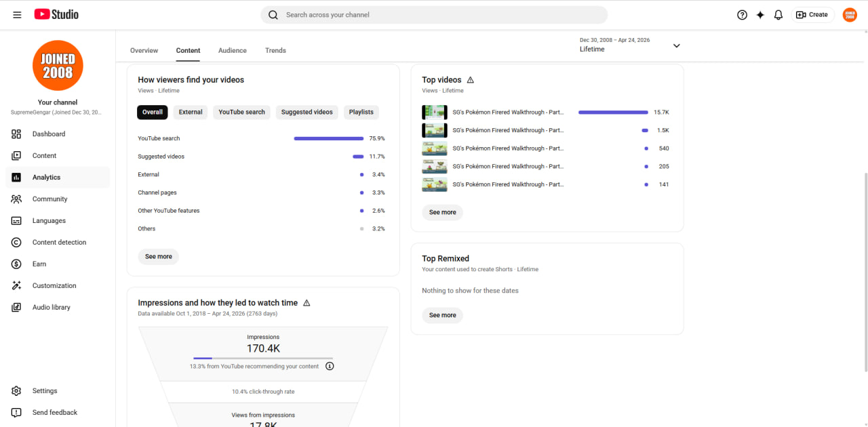Open video thumbnail with 540 views
868x427 pixels.
click(435, 148)
